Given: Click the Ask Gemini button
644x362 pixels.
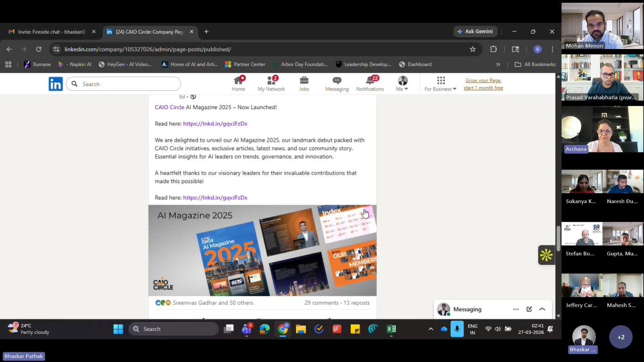Looking at the screenshot, I should click(x=475, y=32).
